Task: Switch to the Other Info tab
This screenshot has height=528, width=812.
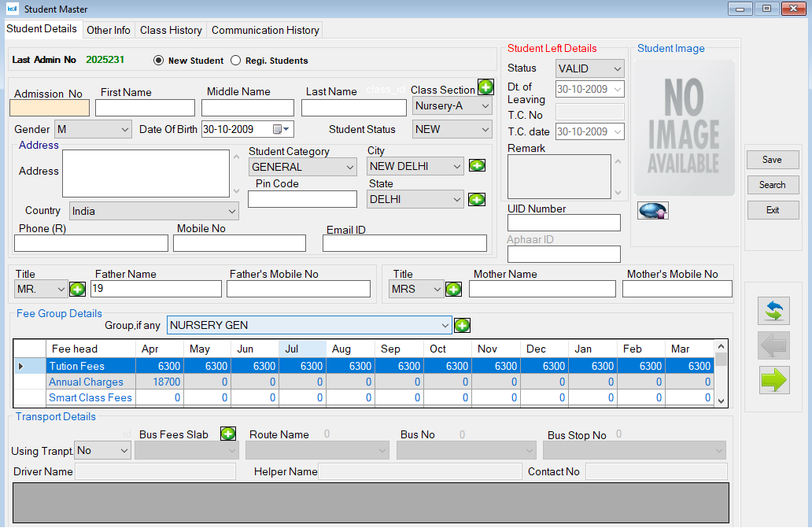Action: [x=109, y=30]
